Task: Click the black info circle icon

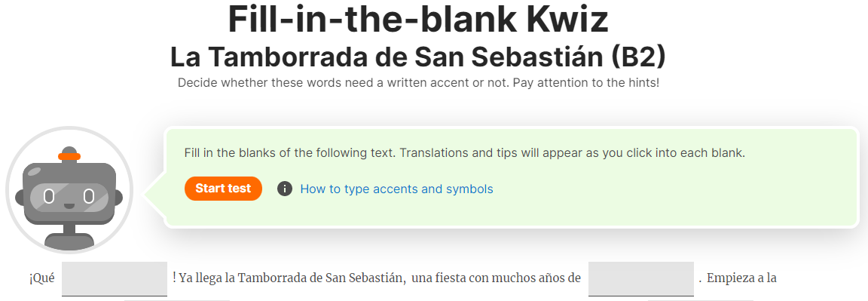Action: [285, 189]
